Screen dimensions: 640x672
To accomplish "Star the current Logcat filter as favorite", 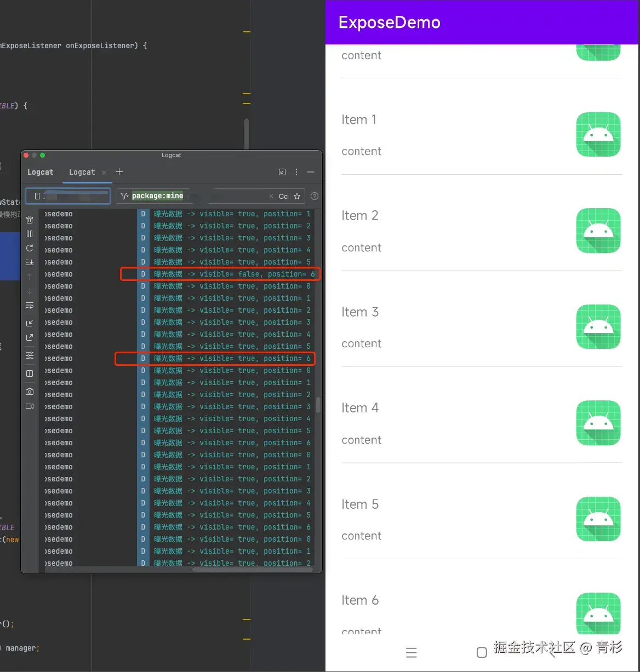I will point(296,196).
